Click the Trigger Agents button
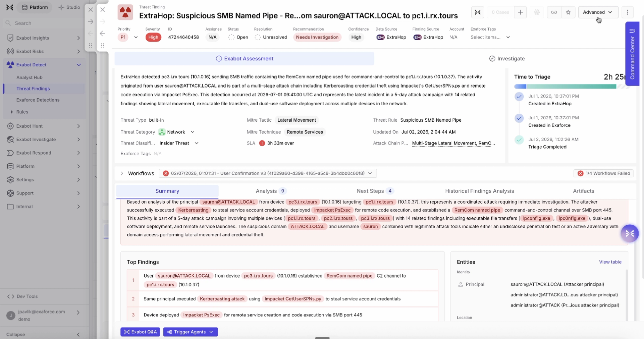Viewport: 644px width, 339px height. (191, 332)
